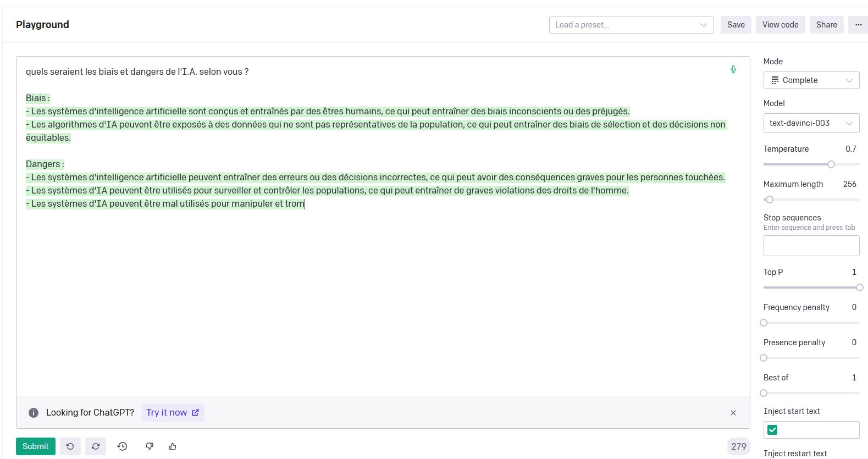Follow the Try it now link

point(173,413)
